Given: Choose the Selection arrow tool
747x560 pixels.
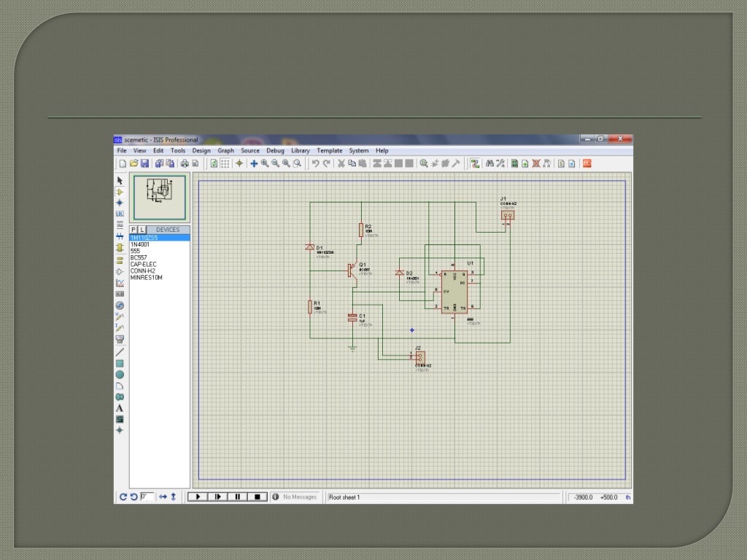Looking at the screenshot, I should pos(120,181).
